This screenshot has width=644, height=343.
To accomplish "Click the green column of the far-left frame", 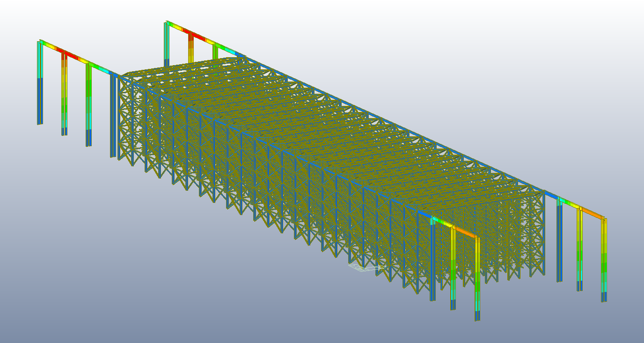I will pyautogui.click(x=88, y=103).
